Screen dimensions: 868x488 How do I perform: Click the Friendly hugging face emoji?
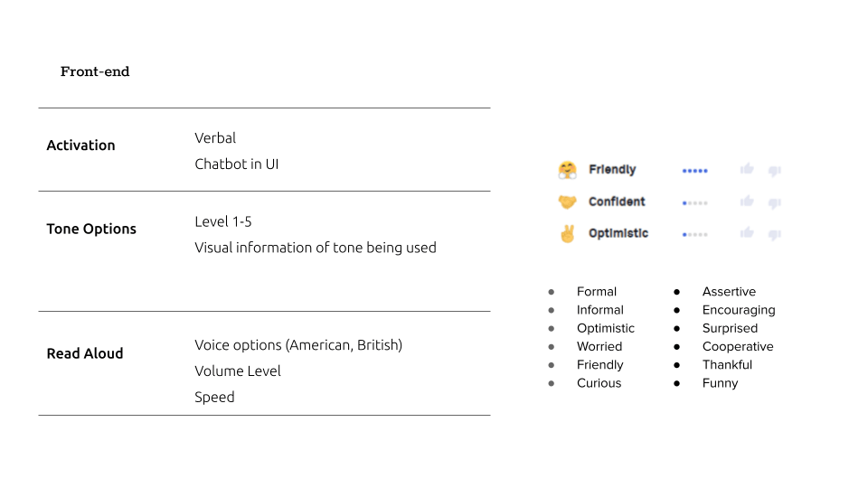coord(568,170)
